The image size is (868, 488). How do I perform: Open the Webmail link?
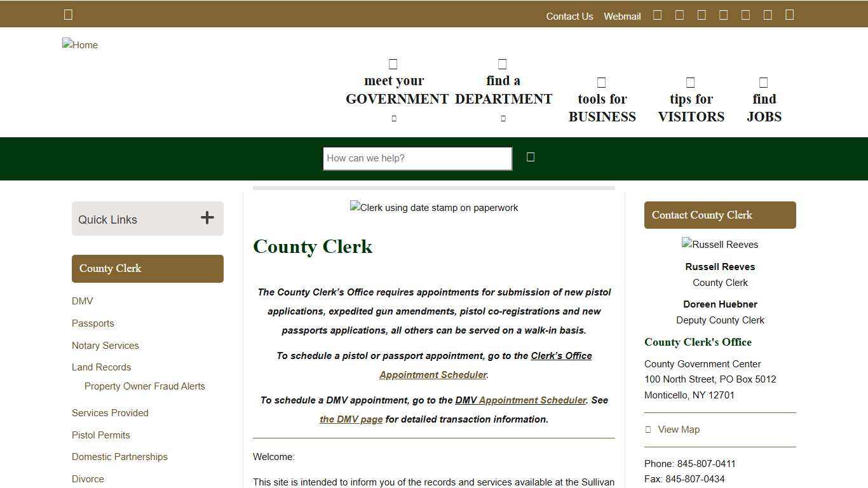click(621, 16)
